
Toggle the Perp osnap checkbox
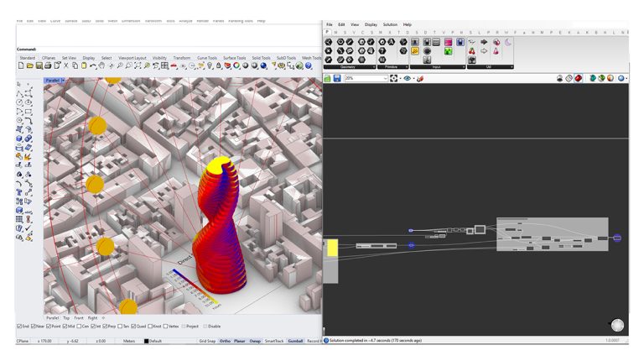[x=106, y=326]
